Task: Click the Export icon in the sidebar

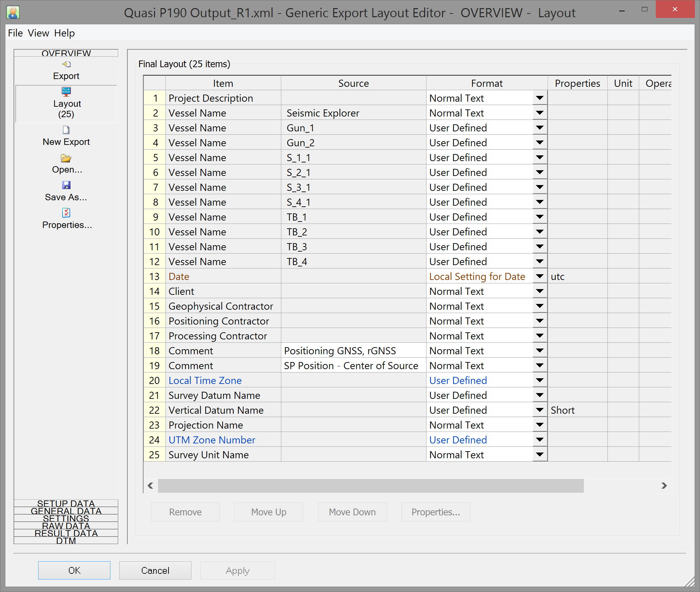Action: click(66, 64)
